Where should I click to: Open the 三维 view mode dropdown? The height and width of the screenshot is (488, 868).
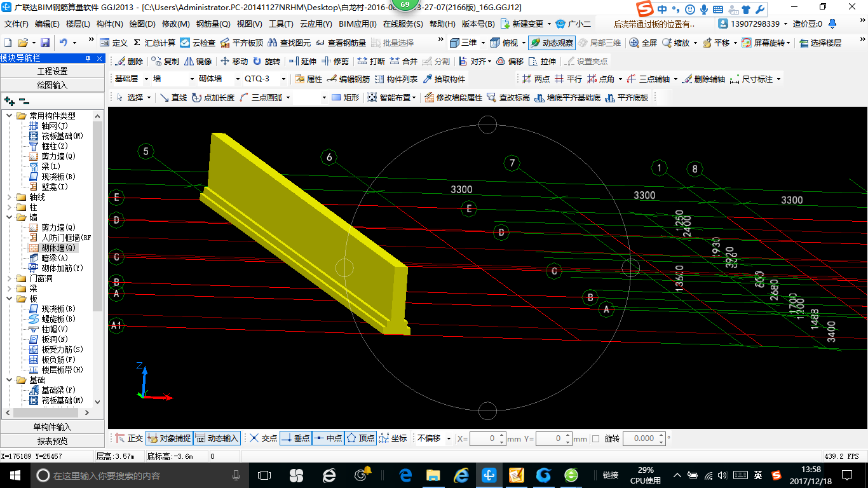[x=483, y=43]
